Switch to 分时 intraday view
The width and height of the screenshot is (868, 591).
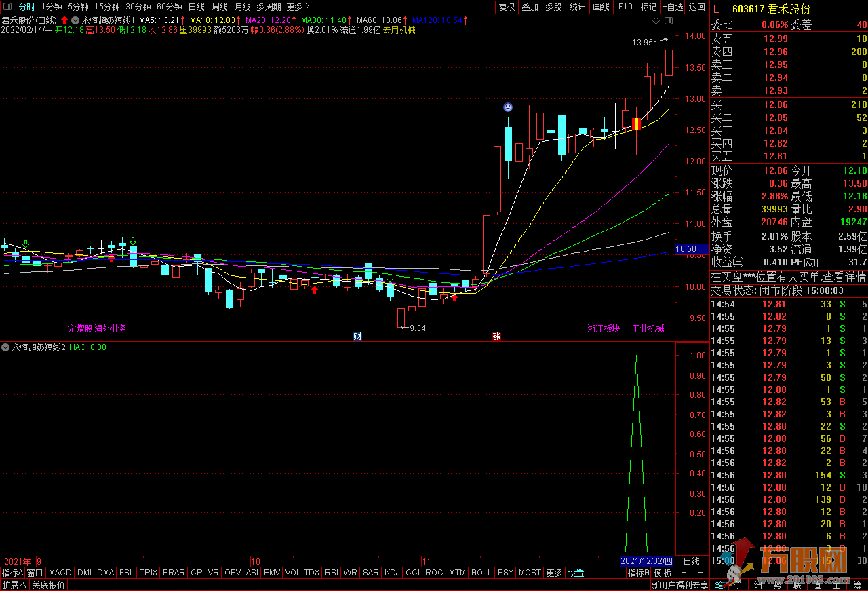26,7
